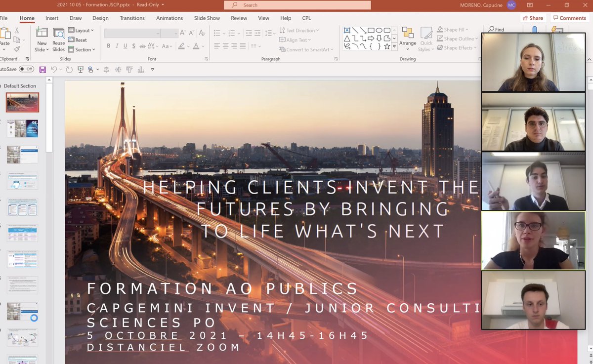Open the Transitions tab
The height and width of the screenshot is (364, 593).
coord(132,18)
